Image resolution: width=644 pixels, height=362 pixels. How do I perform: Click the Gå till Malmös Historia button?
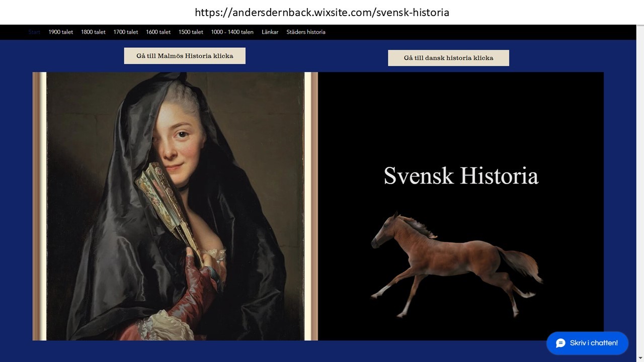coord(185,56)
